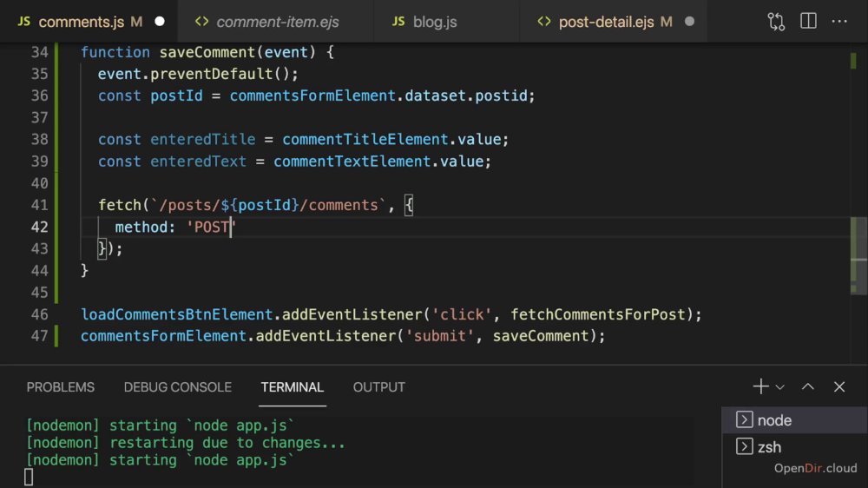This screenshot has height=488, width=868.
Task: Click line number 34 in the gutter
Action: (x=39, y=52)
